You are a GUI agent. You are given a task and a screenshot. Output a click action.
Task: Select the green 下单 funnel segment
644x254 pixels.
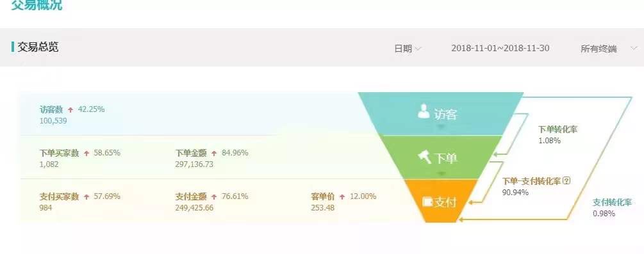pos(441,157)
